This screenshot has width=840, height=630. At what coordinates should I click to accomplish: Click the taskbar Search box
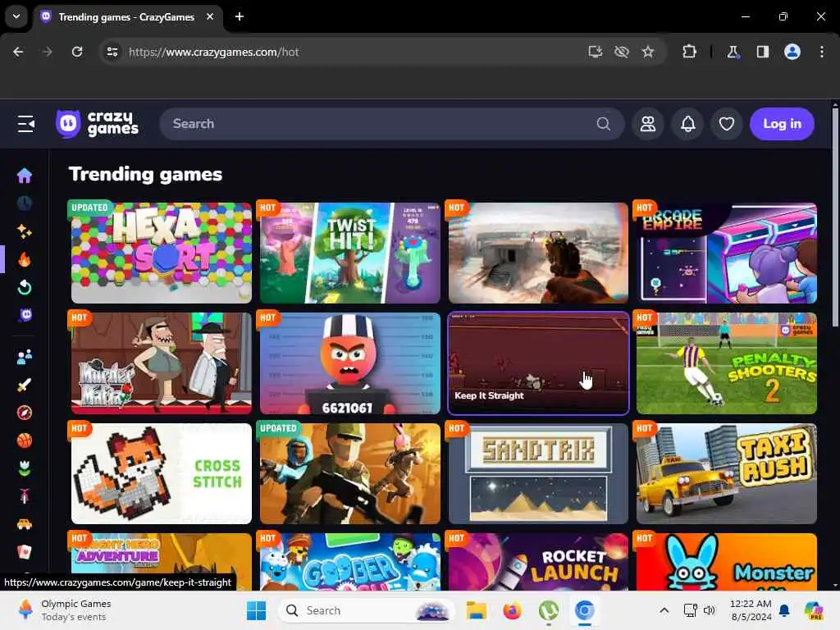tap(367, 610)
